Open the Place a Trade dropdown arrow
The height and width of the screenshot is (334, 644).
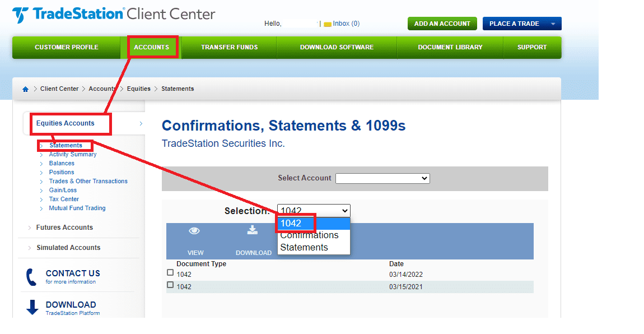coord(553,24)
